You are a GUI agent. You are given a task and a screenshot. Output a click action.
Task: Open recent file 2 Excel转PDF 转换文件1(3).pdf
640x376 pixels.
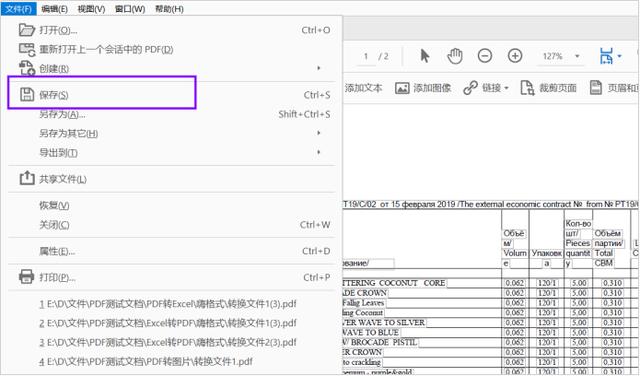(168, 323)
